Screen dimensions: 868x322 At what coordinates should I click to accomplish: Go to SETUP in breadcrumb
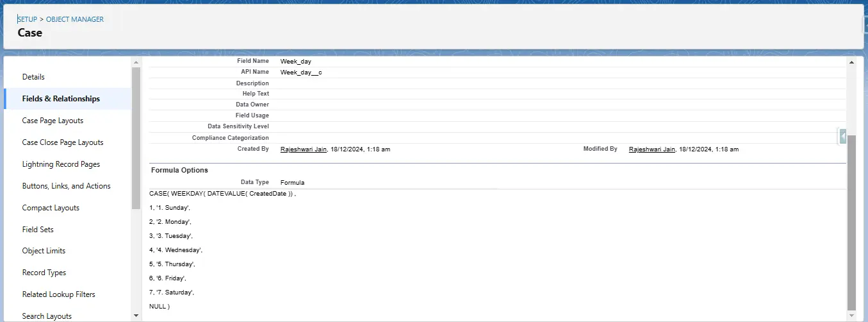27,19
